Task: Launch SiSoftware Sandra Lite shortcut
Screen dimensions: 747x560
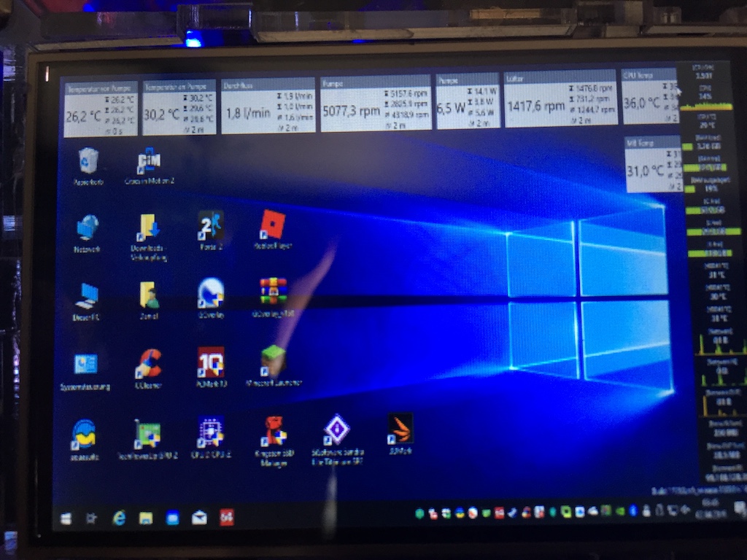Action: click(x=338, y=439)
